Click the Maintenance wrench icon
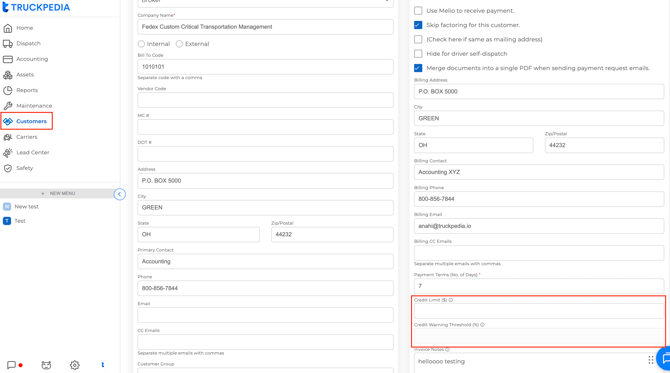 pos(8,106)
